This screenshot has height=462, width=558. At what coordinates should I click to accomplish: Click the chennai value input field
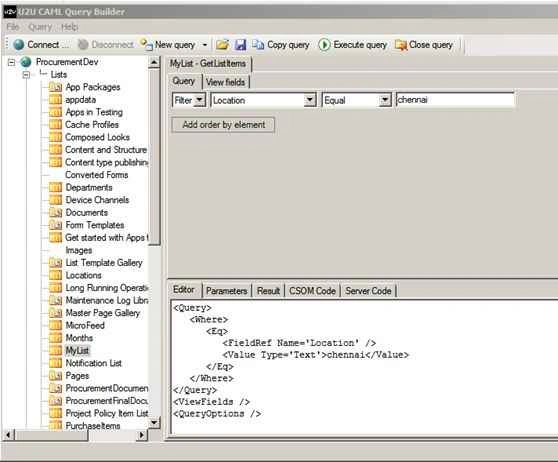455,100
